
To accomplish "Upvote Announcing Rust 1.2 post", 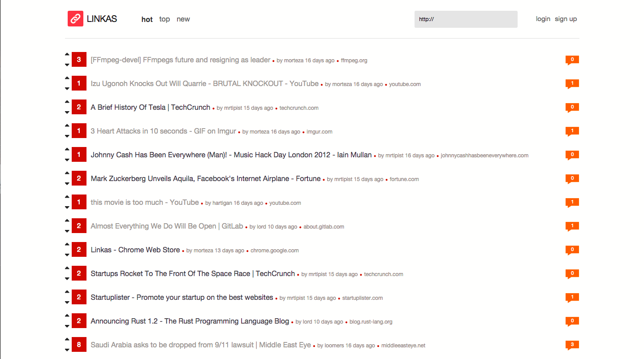I will [x=67, y=316].
